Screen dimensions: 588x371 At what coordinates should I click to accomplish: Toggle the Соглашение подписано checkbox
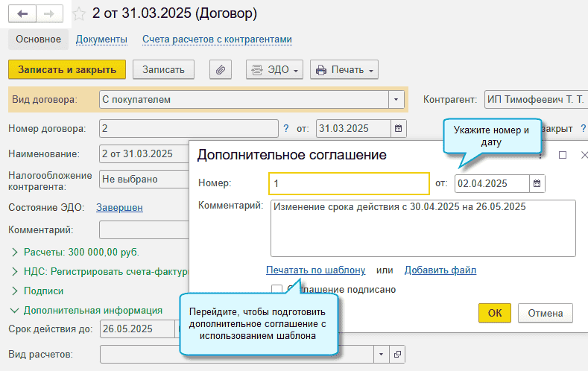[277, 289]
